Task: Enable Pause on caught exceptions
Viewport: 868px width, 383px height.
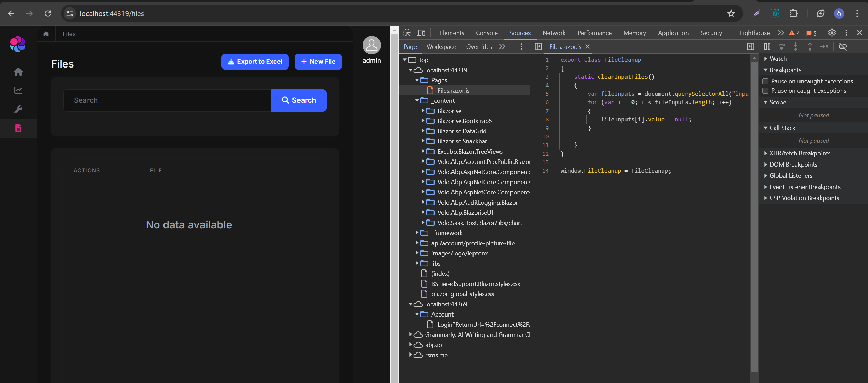Action: (765, 91)
